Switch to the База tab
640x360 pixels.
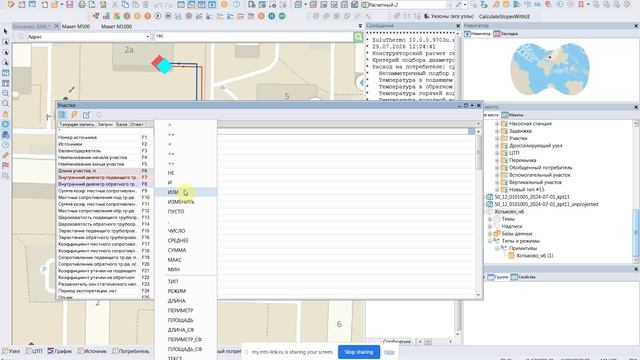(121, 124)
